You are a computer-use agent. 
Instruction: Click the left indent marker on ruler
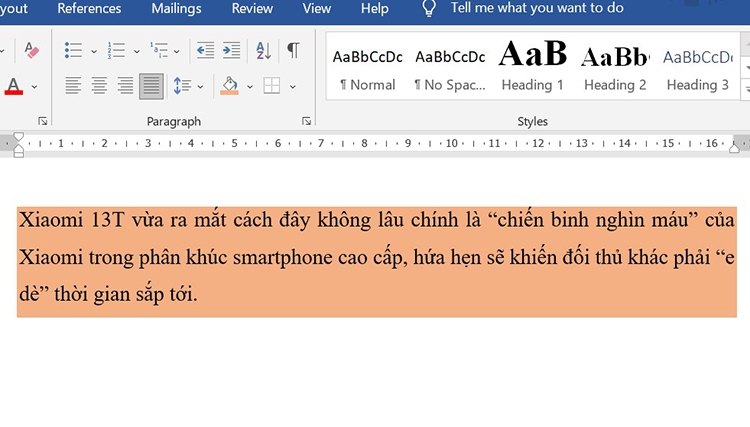point(19,154)
